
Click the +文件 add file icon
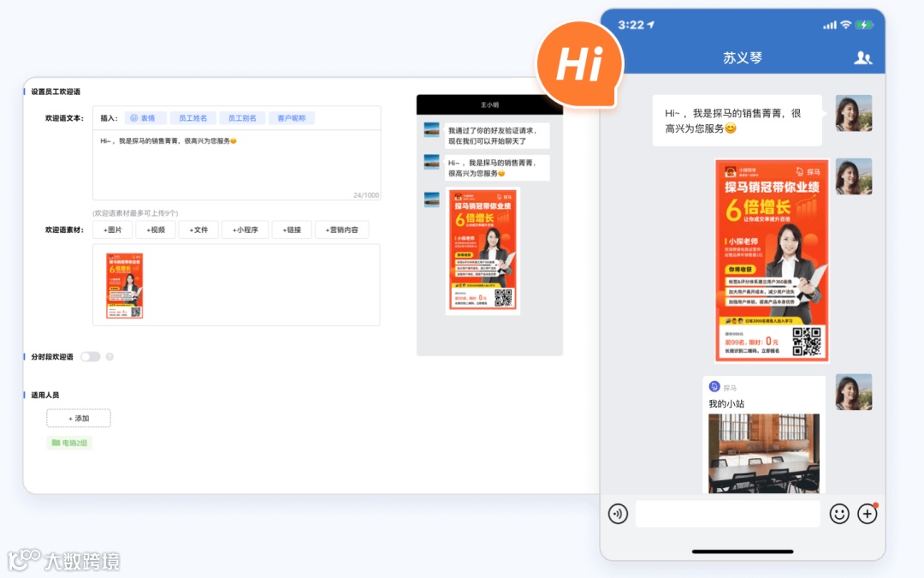[198, 229]
